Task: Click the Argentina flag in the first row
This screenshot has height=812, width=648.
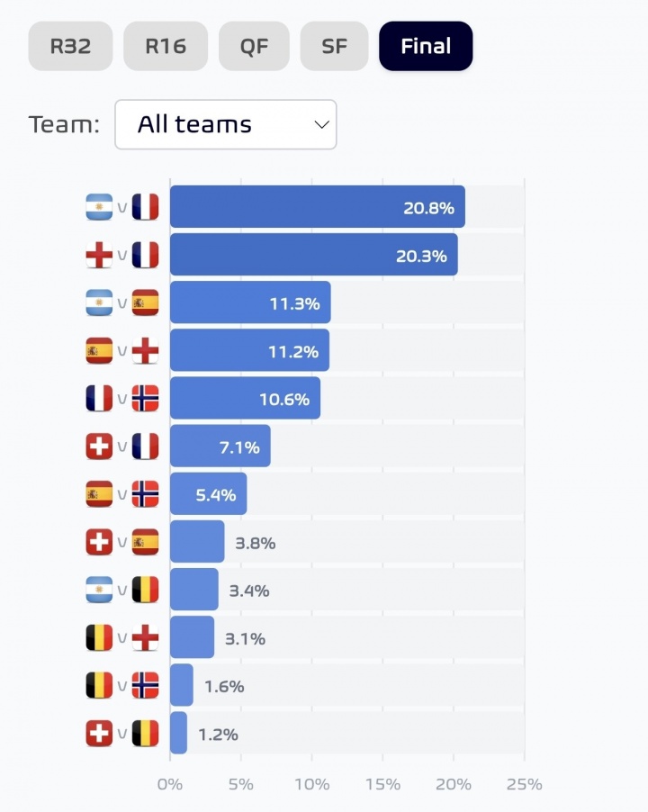Action: pos(99,207)
